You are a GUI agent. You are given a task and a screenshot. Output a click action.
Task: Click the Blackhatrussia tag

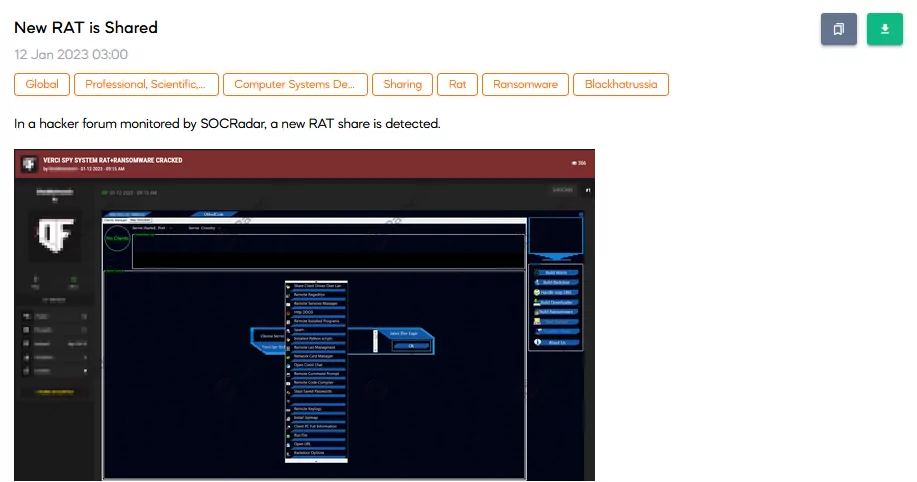621,84
